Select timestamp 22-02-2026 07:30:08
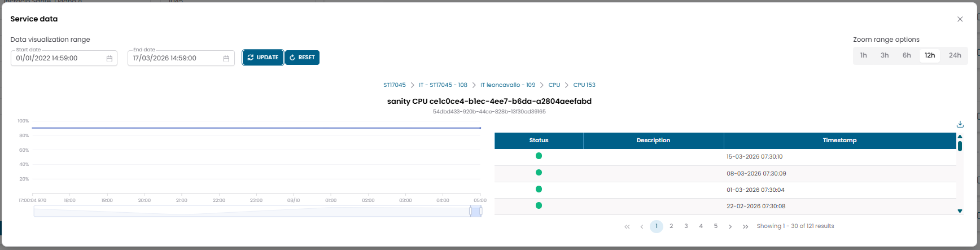The width and height of the screenshot is (980, 250). point(756,207)
